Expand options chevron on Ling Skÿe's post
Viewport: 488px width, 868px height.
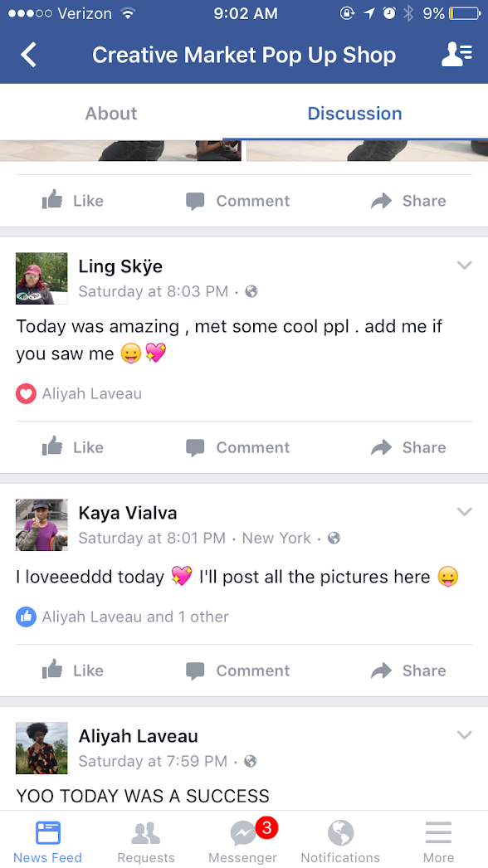point(464,266)
